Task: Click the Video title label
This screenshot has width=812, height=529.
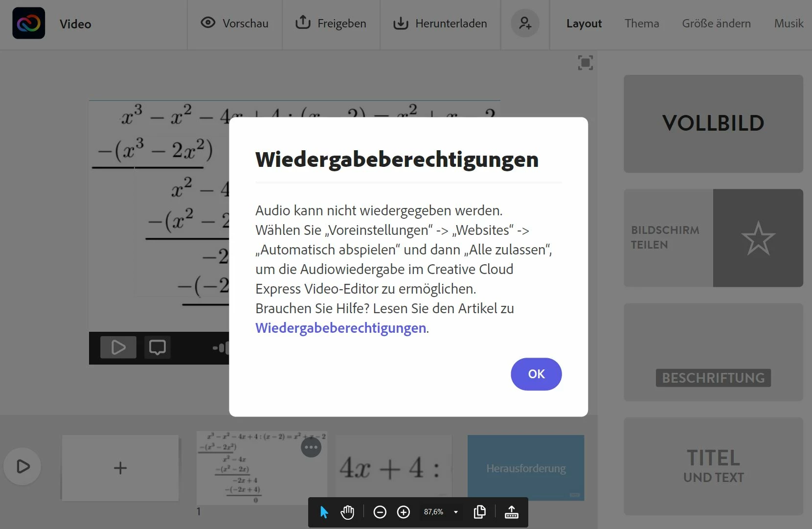Action: (x=75, y=24)
